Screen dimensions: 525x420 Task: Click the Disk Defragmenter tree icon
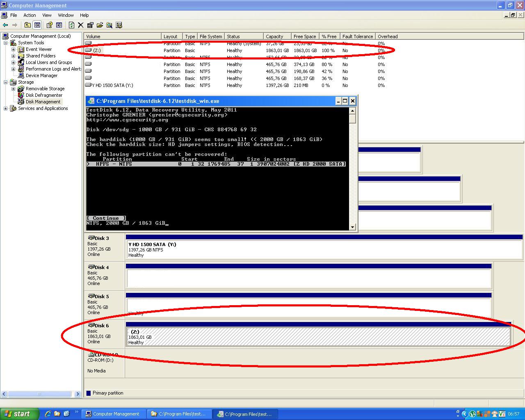coord(21,95)
